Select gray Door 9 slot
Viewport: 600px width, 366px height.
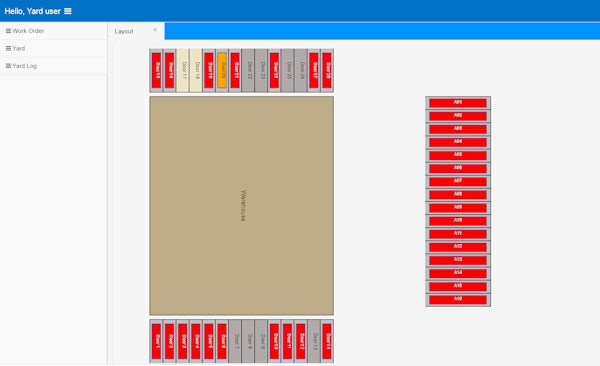(261, 341)
